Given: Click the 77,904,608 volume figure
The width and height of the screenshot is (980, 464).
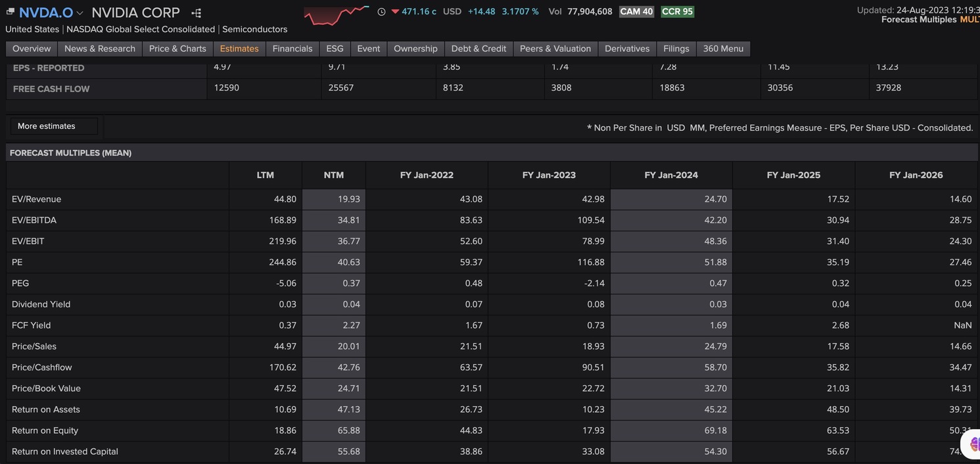Looking at the screenshot, I should coord(590,12).
